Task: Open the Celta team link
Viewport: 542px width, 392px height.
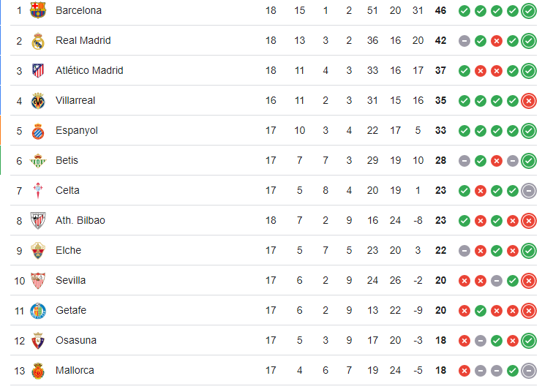Action: (67, 190)
